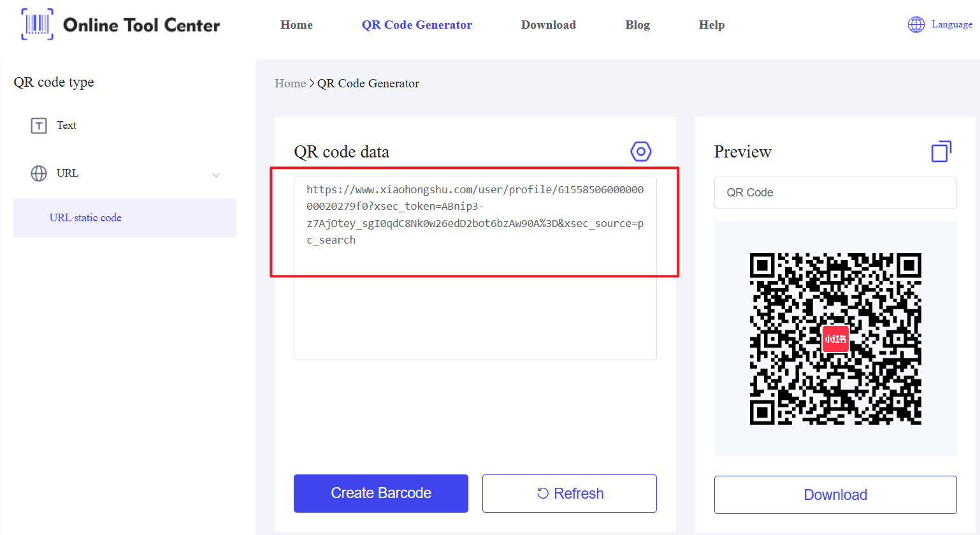Open QR code settings hexagon icon
This screenshot has height=535, width=980.
click(640, 152)
